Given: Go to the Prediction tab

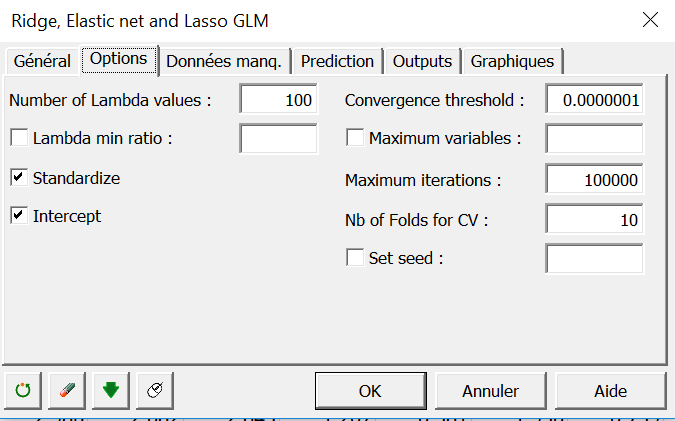Looking at the screenshot, I should point(337,61).
